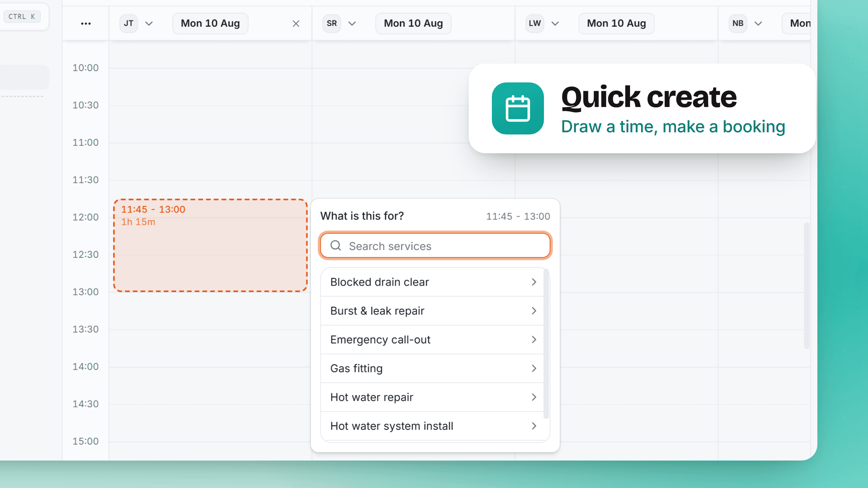868x488 pixels.
Task: Focus the Search services field
Action: [435, 246]
